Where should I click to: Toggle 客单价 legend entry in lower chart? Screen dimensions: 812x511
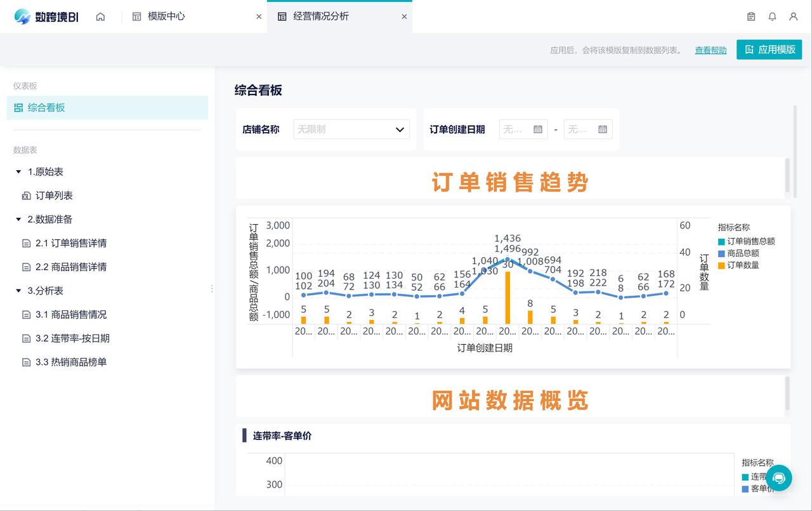758,489
